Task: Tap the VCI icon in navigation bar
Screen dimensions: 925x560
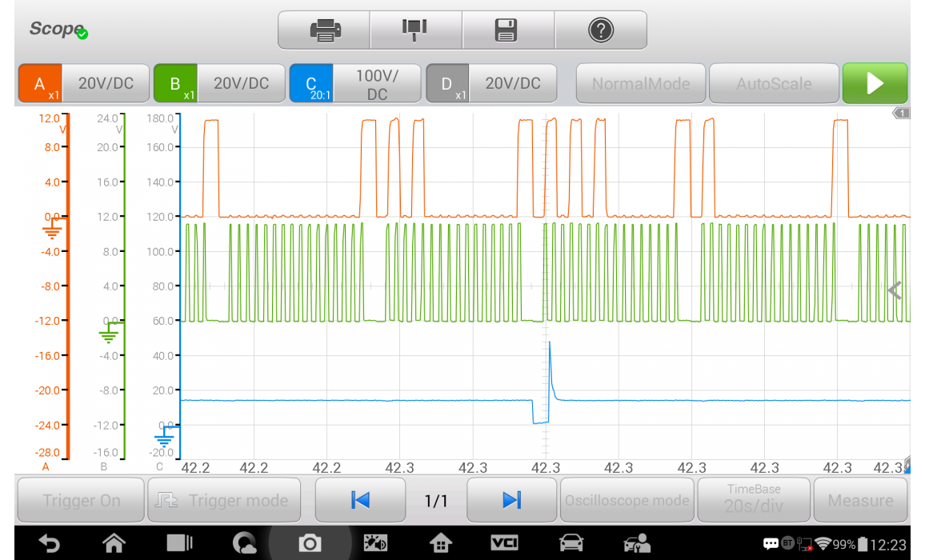Action: coord(504,544)
